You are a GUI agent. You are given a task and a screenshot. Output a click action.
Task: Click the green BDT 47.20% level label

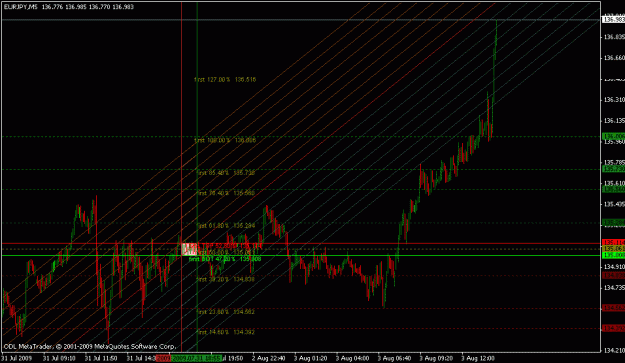pyautogui.click(x=225, y=259)
